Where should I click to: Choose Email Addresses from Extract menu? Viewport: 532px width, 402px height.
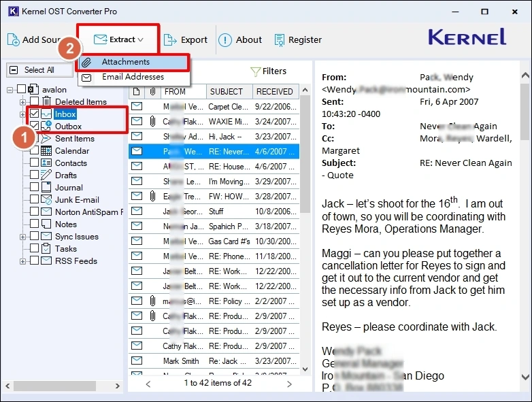pos(133,77)
